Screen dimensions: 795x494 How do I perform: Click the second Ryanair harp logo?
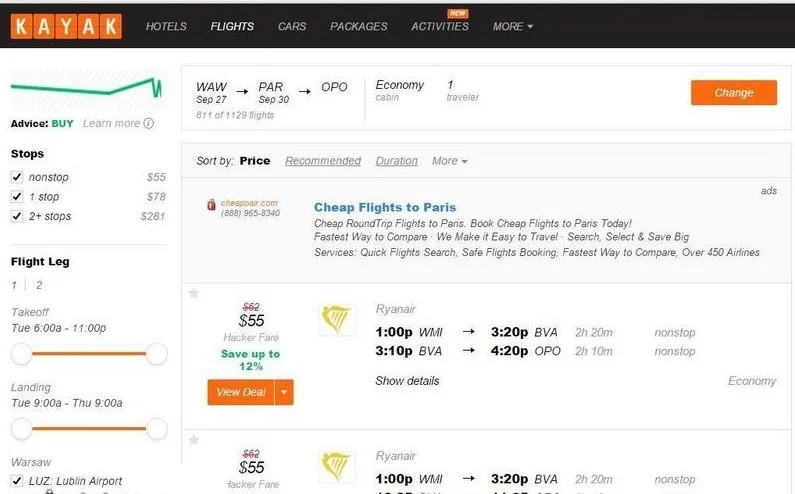click(336, 467)
